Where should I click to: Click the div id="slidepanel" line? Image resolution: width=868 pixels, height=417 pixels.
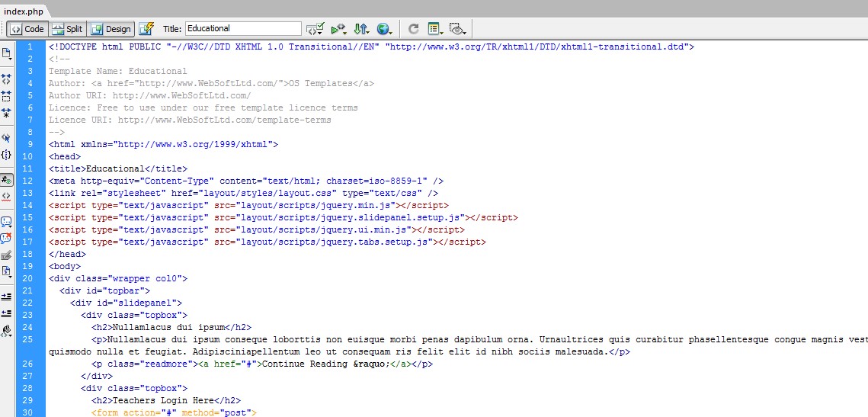(127, 303)
